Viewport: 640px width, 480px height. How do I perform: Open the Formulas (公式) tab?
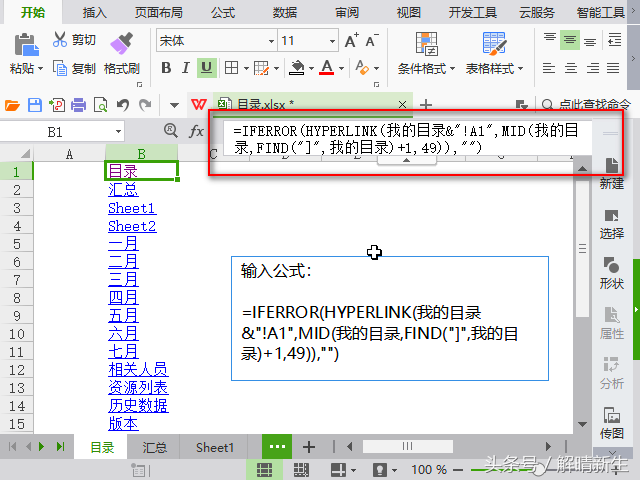[x=223, y=12]
